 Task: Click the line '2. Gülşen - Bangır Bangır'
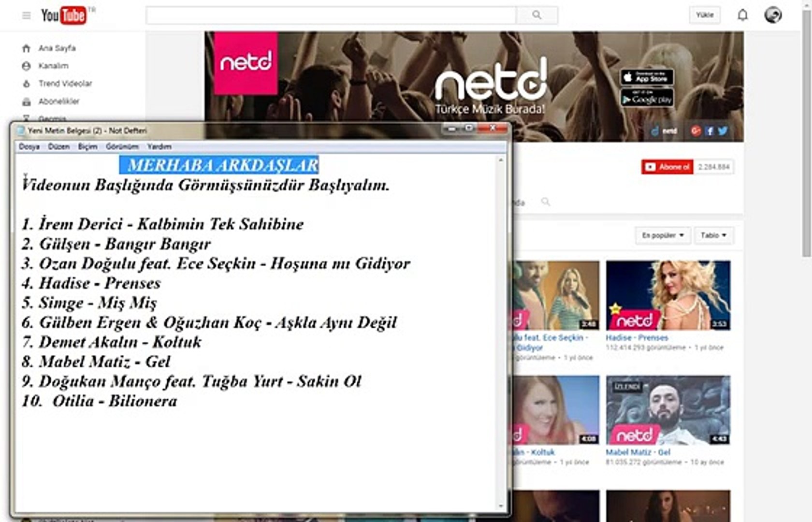116,244
